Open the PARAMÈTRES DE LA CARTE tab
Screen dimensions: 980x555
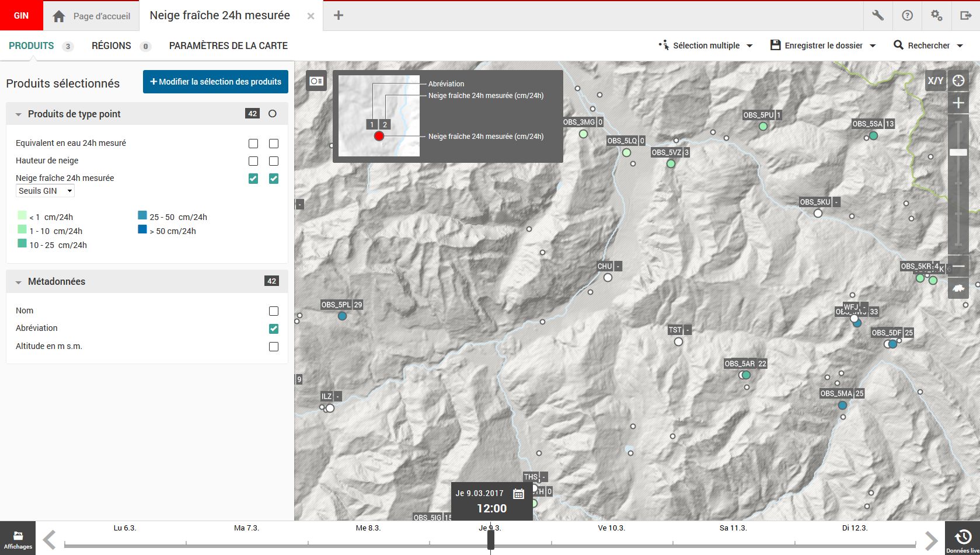[228, 46]
